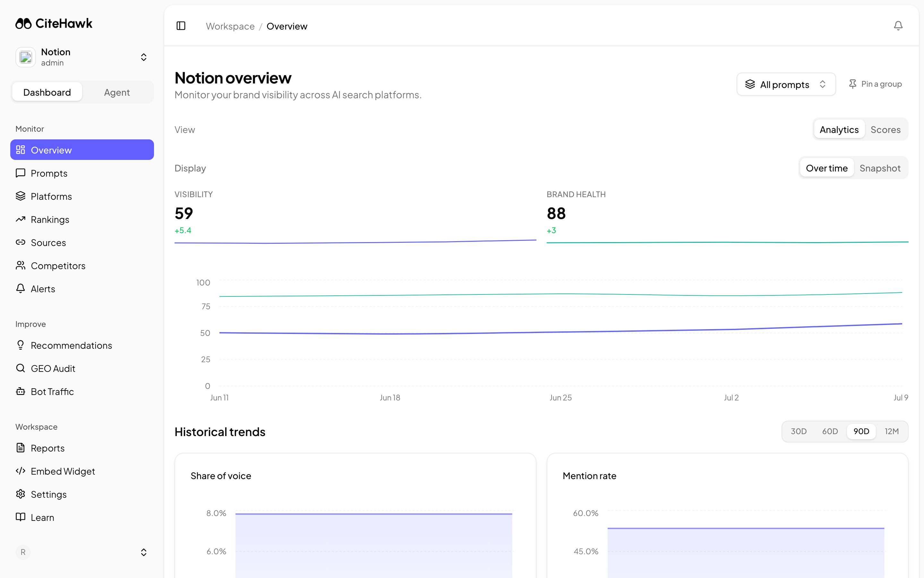Expand the user account menu chevrons

[143, 552]
